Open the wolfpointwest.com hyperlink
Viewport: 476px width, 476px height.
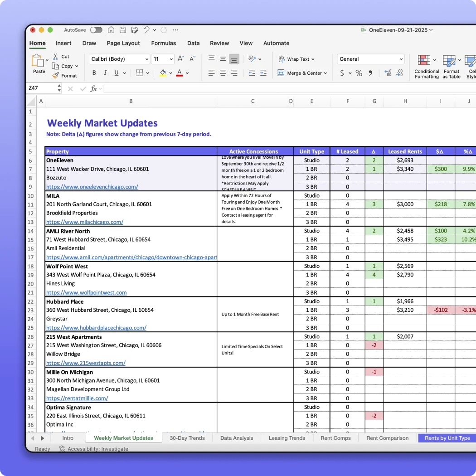(86, 292)
